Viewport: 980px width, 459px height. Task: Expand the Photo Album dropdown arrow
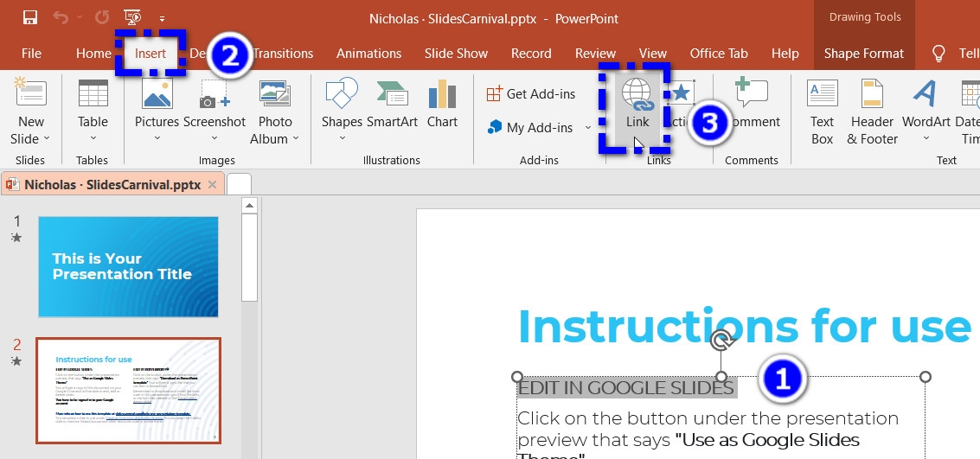296,138
